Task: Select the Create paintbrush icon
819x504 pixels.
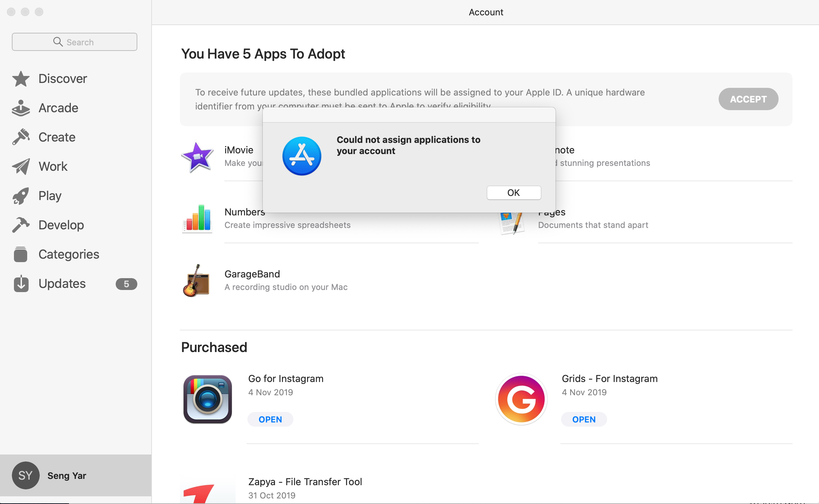Action: tap(21, 137)
